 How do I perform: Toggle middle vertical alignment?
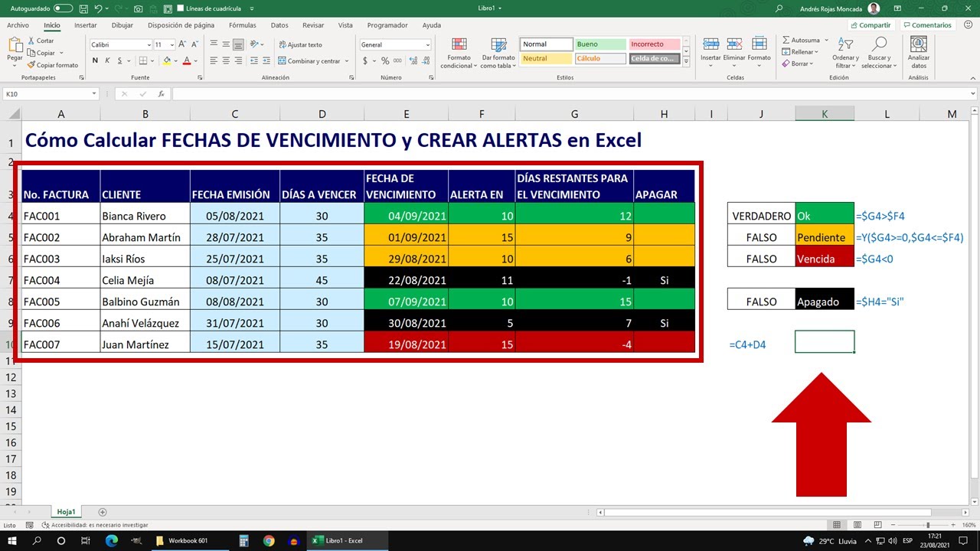[226, 44]
